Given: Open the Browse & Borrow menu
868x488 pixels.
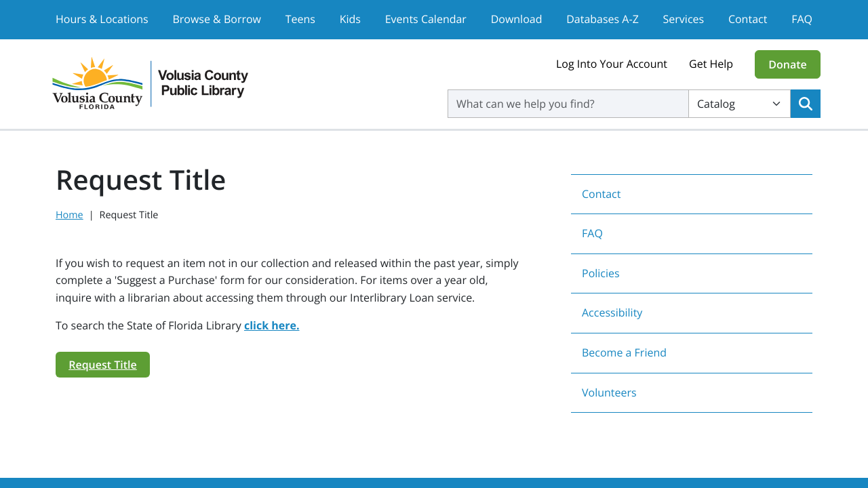Looking at the screenshot, I should [216, 19].
